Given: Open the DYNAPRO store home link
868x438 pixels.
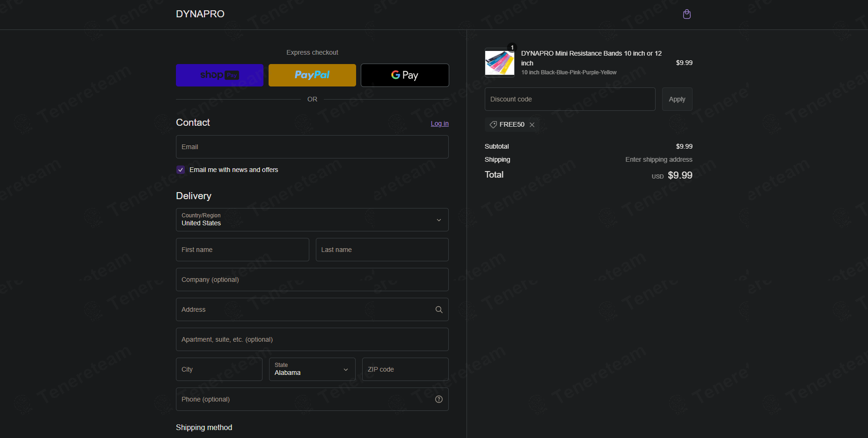Looking at the screenshot, I should 200,14.
